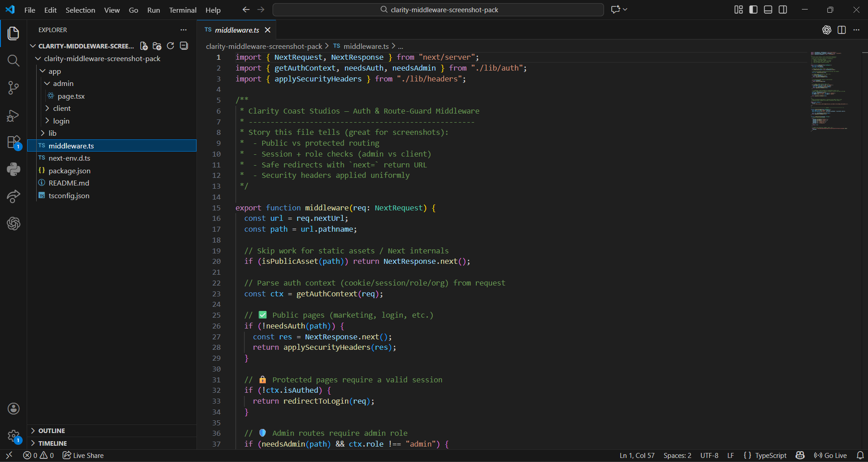Start the Go Live server
Viewport: 868px width, 462px height.
pos(830,455)
